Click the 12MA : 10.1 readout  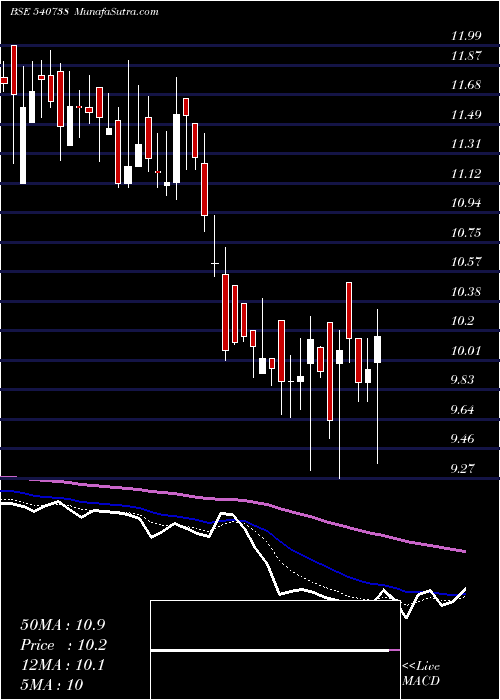click(62, 665)
